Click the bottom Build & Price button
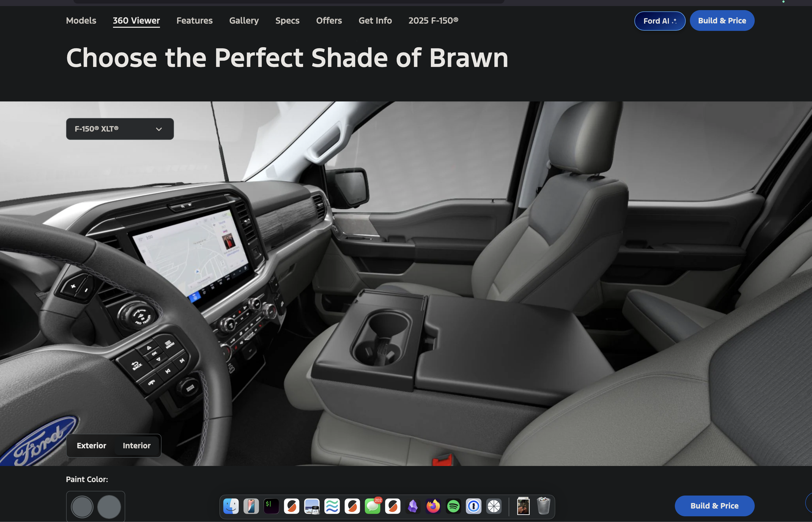812x522 pixels. (x=715, y=506)
